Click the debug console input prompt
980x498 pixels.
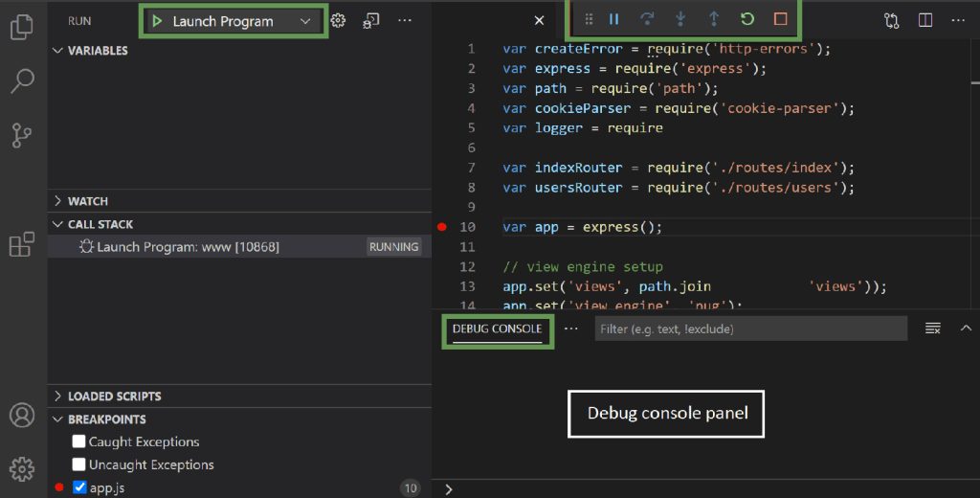tap(705, 489)
